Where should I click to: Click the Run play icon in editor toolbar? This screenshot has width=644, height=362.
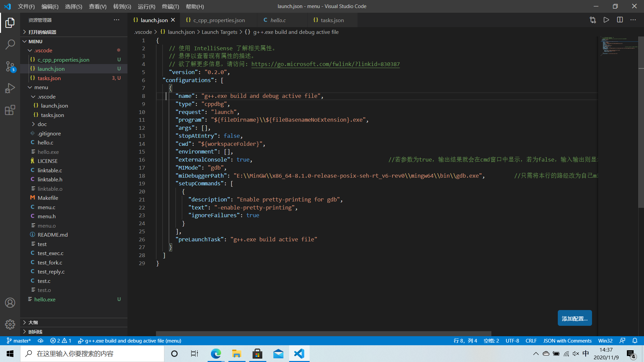pyautogui.click(x=606, y=20)
